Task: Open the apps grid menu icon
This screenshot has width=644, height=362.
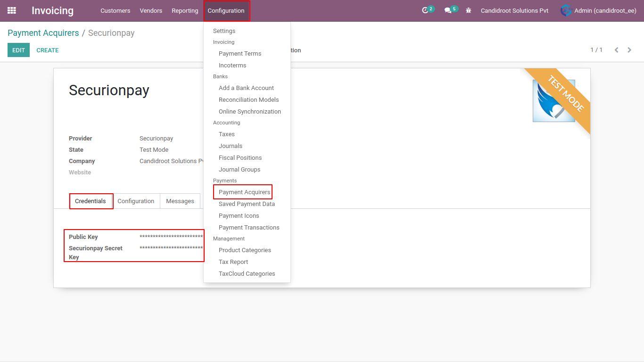Action: pos(12,10)
